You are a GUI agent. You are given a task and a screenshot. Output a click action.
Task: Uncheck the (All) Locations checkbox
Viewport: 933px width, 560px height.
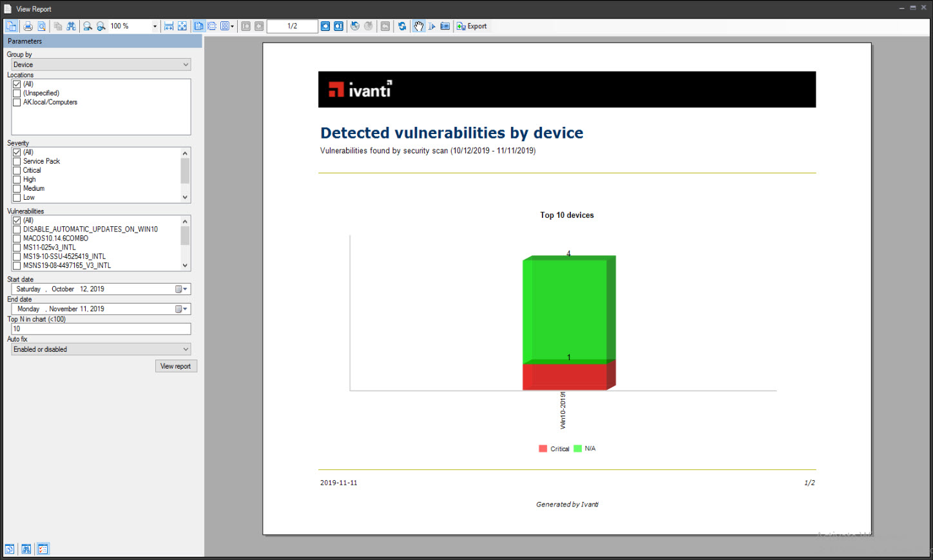point(16,84)
